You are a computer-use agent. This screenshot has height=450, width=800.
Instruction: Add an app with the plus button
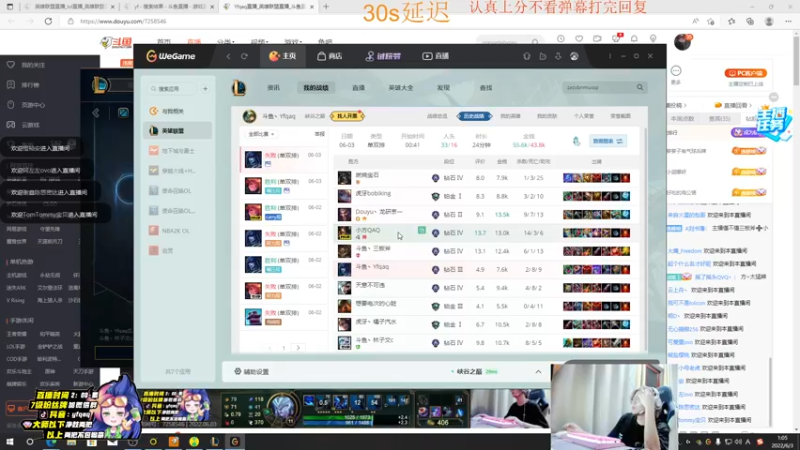tap(205, 89)
